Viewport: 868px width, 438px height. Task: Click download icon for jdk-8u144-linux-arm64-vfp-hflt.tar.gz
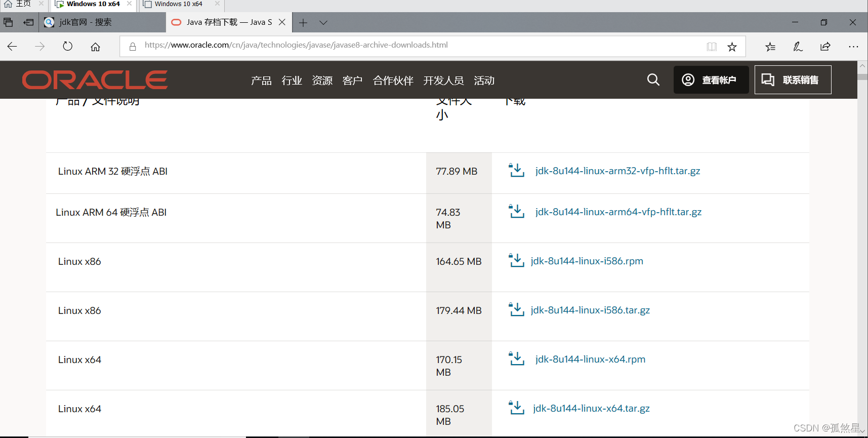click(516, 211)
